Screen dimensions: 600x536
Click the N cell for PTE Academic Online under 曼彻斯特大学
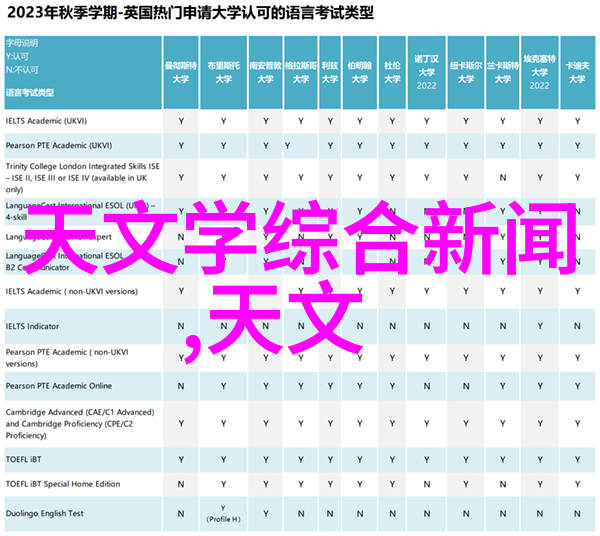tap(181, 386)
